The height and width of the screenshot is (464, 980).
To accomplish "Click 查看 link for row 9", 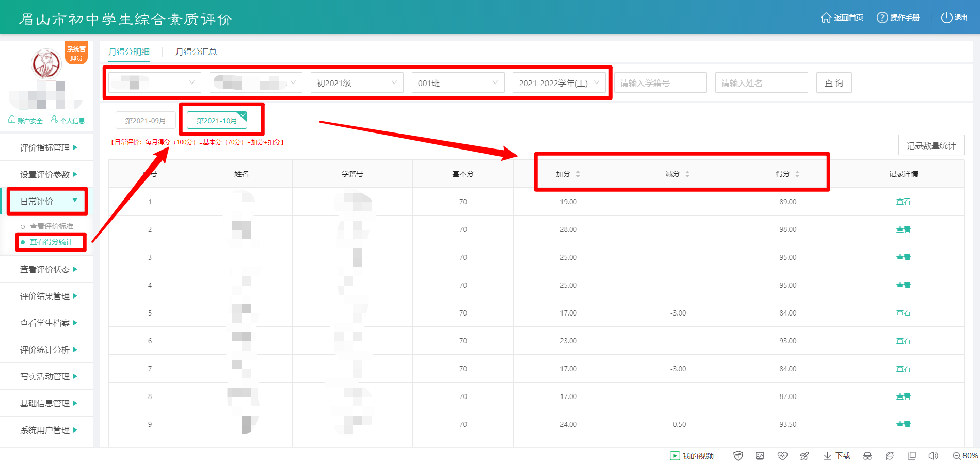I will pos(903,424).
